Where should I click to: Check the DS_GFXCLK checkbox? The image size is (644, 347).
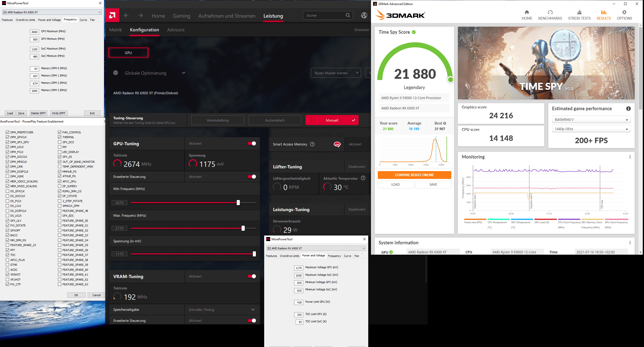(x=8, y=191)
